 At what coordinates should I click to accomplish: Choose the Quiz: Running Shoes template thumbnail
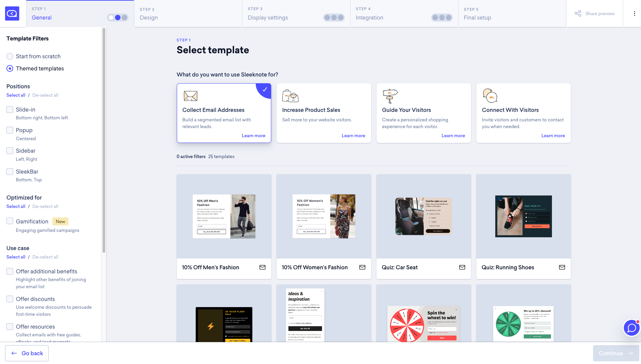tap(523, 216)
